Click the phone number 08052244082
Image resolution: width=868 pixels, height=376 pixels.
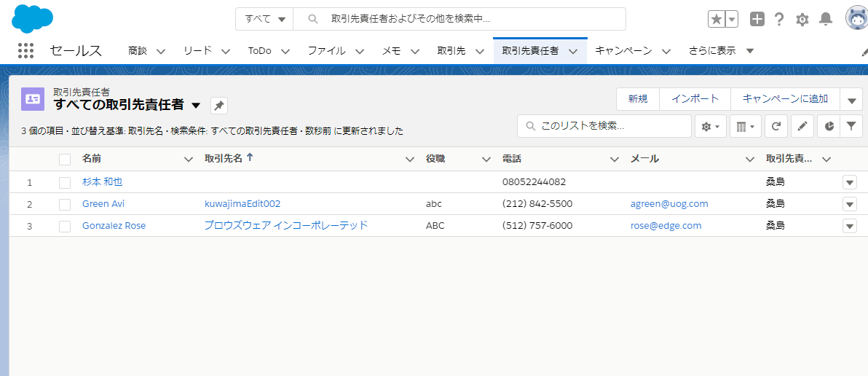(534, 181)
